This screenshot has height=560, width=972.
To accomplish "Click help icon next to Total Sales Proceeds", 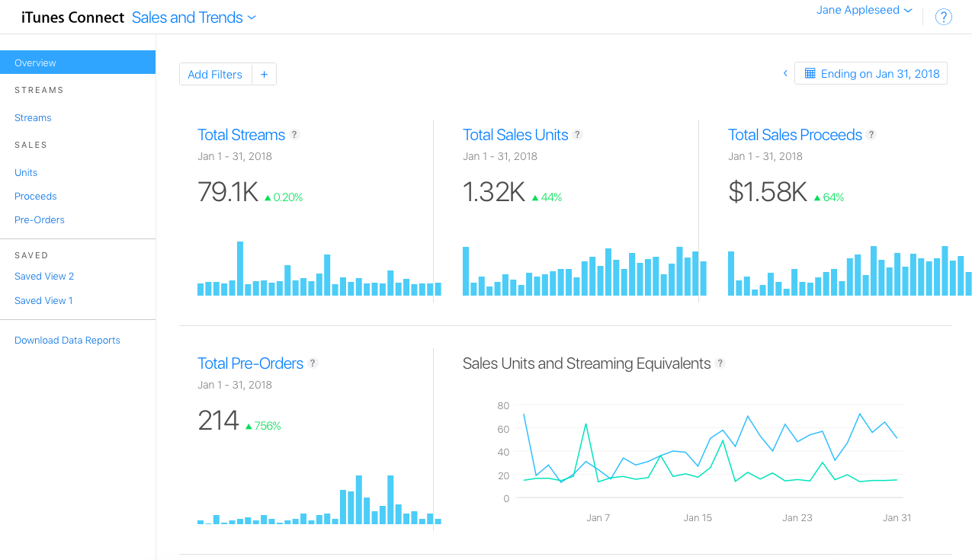I will tap(871, 135).
